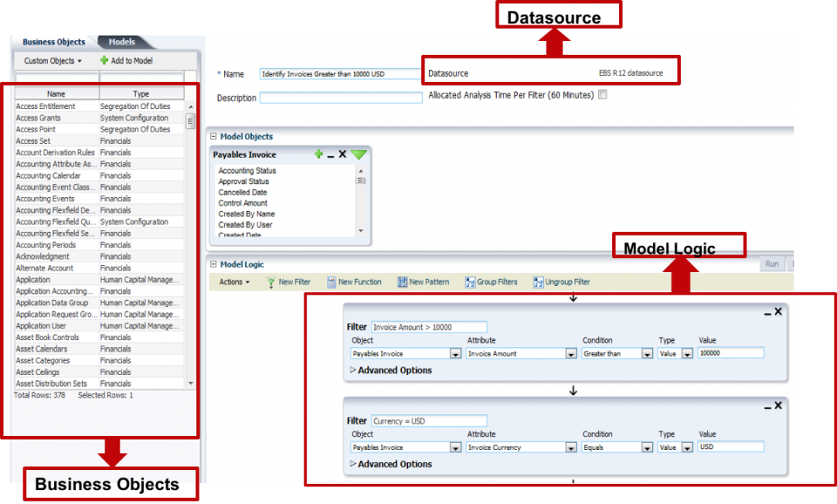Select the New Filter tool
This screenshot has width=837, height=504.
289,281
